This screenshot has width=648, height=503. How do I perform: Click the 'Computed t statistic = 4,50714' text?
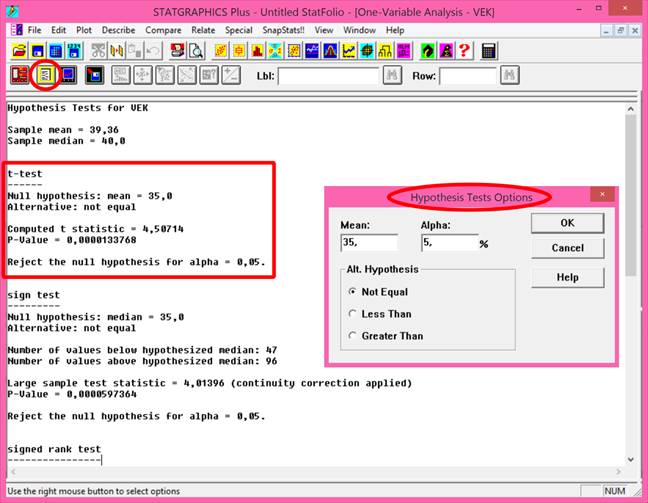click(x=95, y=229)
